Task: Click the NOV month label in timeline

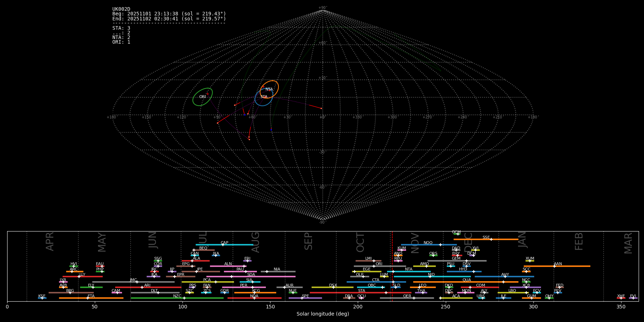Action: [415, 243]
